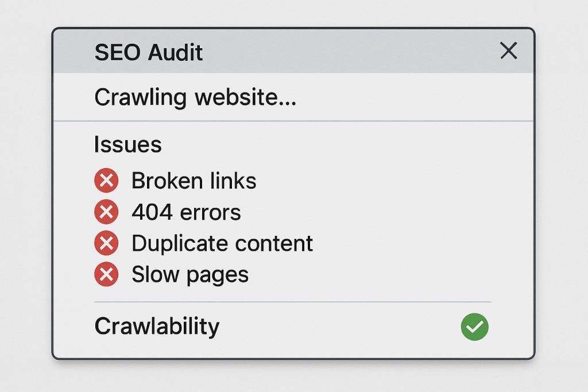Image resolution: width=588 pixels, height=392 pixels.
Task: Select the Duplicate content issue label
Action: pos(222,243)
